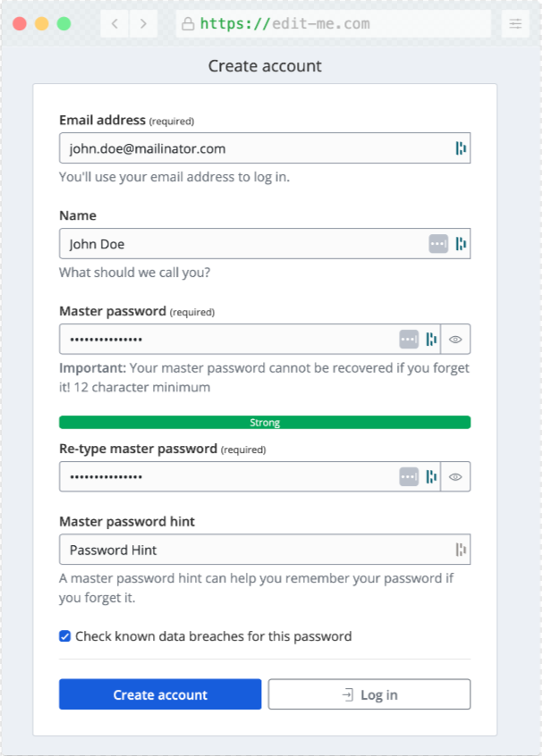Reveal the re-typed master password via eye icon
The height and width of the screenshot is (756, 542).
[x=455, y=476]
